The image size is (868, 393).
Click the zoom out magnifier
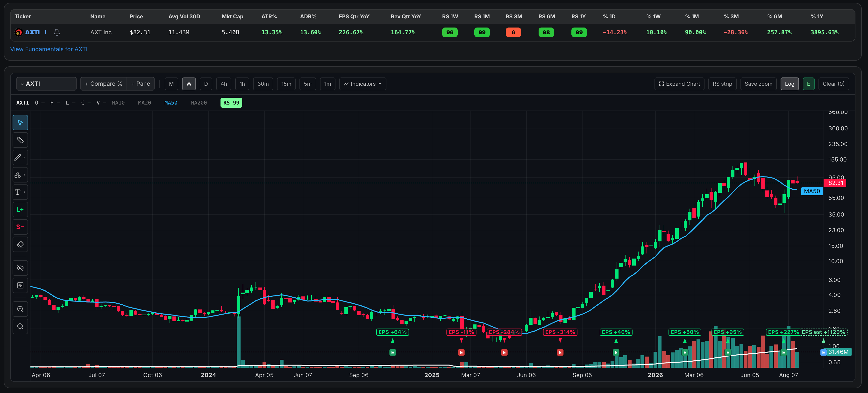(x=20, y=327)
